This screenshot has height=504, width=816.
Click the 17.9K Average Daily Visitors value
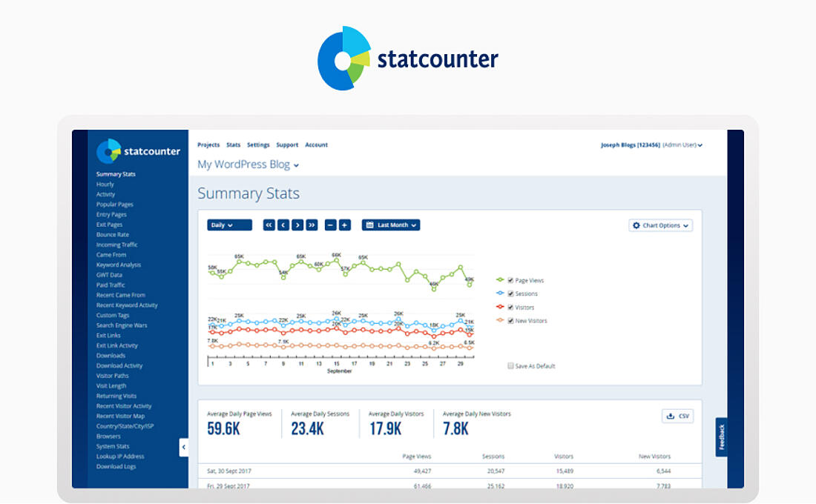385,429
